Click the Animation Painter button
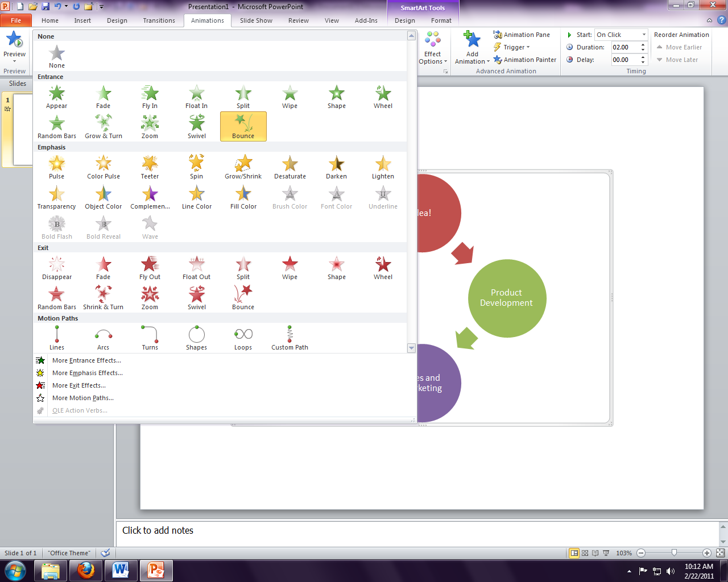The width and height of the screenshot is (728, 582). [525, 60]
